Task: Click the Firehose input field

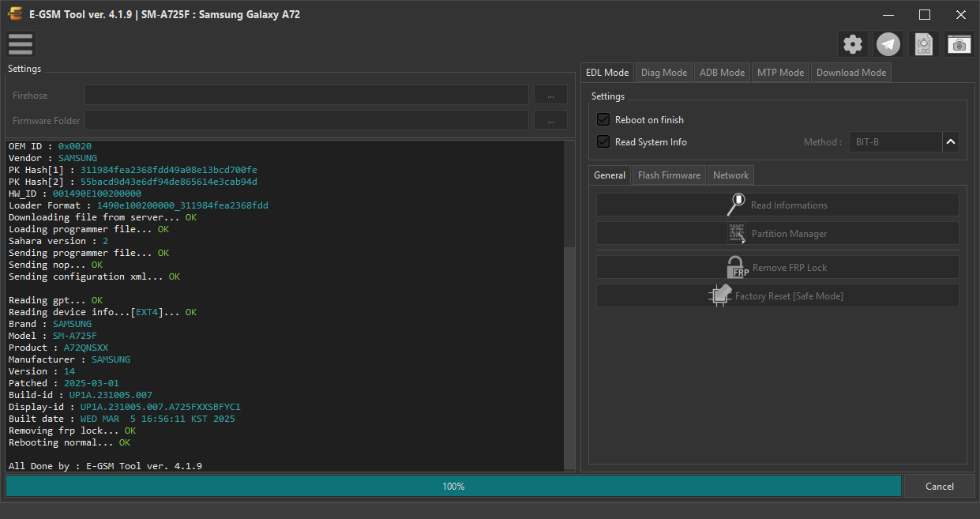Action: (306, 95)
